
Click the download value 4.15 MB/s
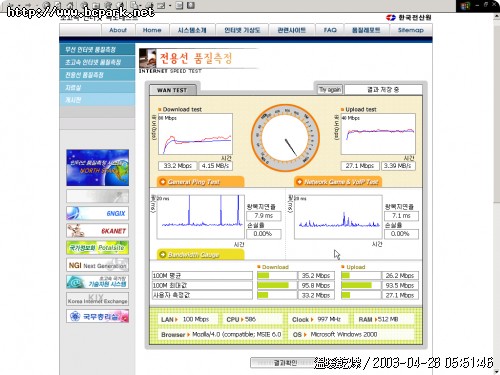[215, 166]
